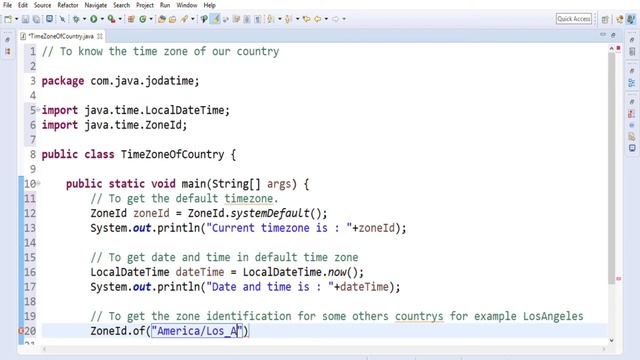Click the Debug bug icon

[x=76, y=19]
